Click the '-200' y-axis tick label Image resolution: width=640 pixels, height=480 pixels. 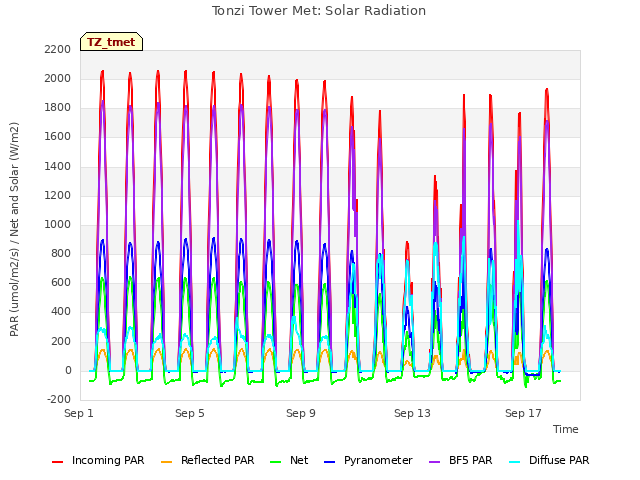click(x=59, y=400)
